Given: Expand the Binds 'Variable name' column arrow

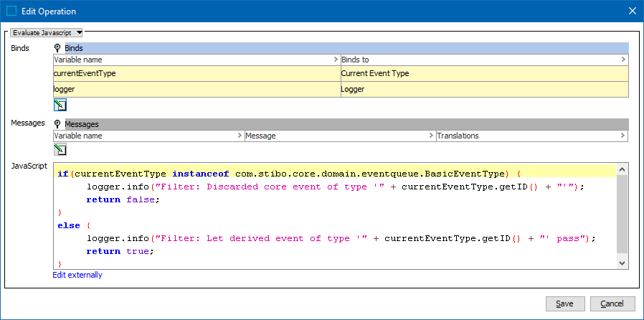Looking at the screenshot, I should tap(336, 60).
